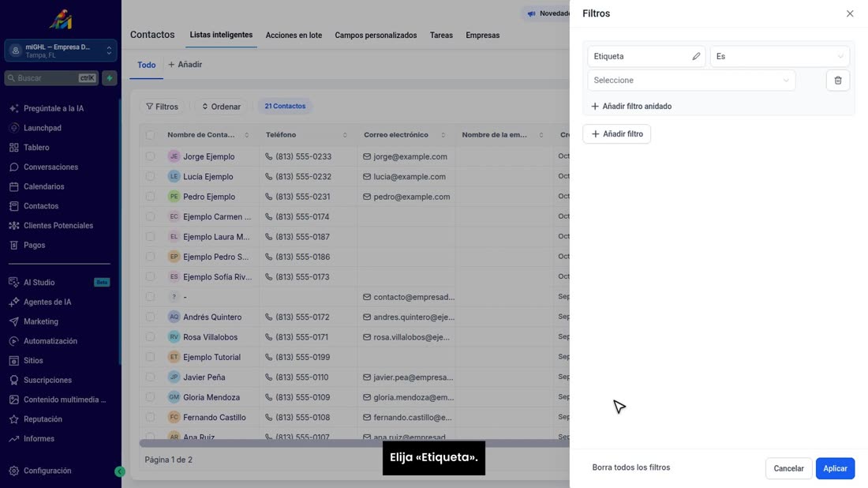Close the Filtros panel

[850, 13]
